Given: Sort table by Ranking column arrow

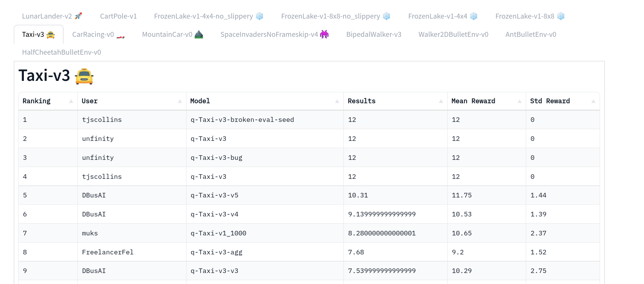Looking at the screenshot, I should point(71,101).
